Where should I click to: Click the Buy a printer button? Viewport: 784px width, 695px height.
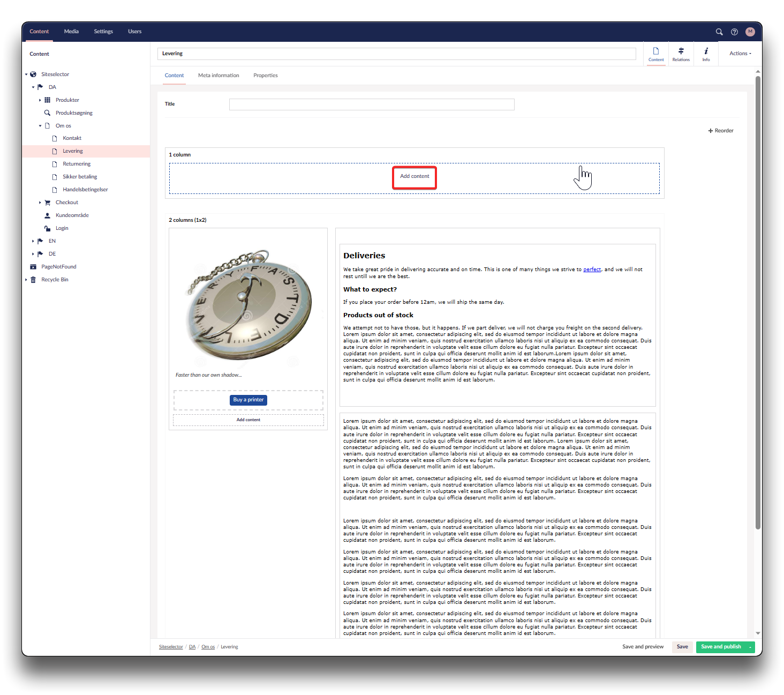point(248,400)
